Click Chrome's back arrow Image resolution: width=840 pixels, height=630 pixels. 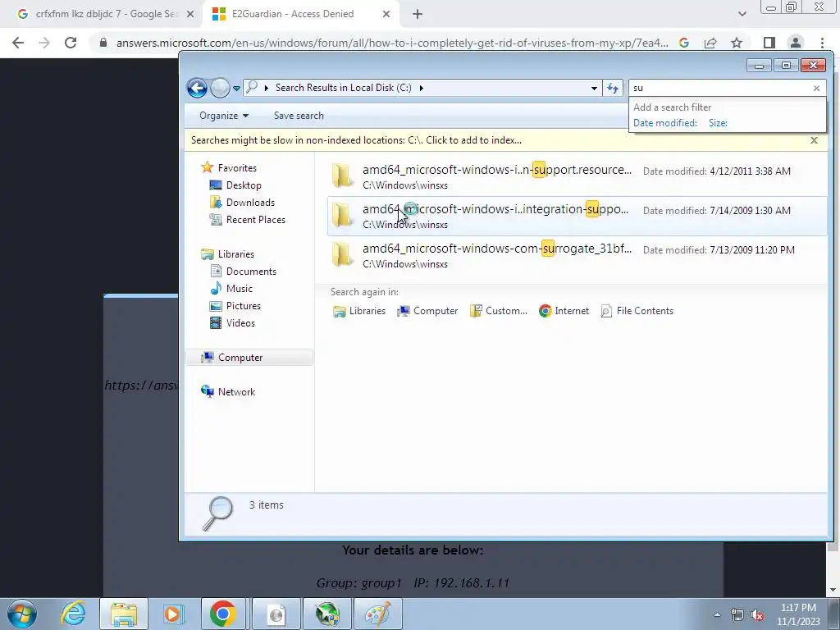tap(18, 43)
